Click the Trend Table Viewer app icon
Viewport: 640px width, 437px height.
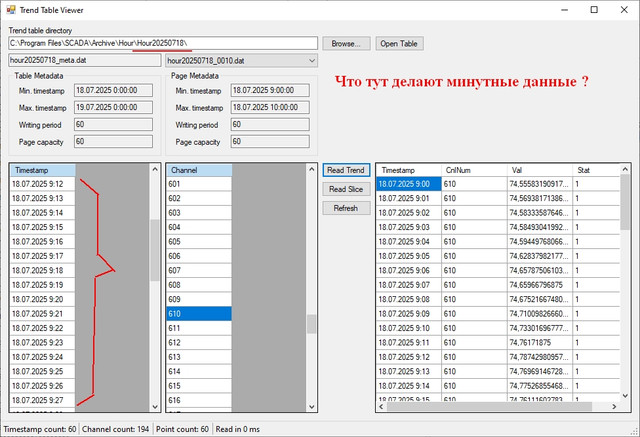click(11, 10)
